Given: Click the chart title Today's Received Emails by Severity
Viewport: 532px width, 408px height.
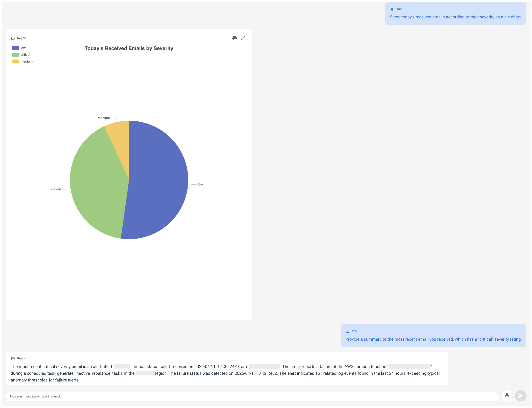Looking at the screenshot, I should pos(129,48).
